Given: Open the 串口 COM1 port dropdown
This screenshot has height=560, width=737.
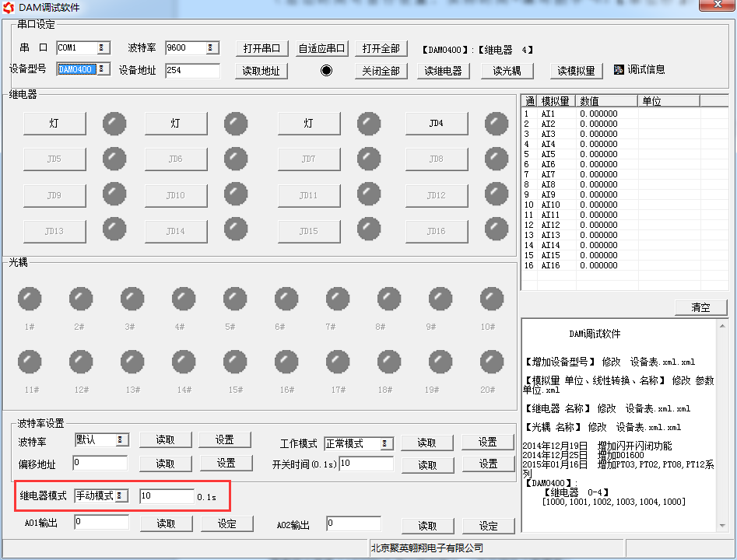Looking at the screenshot, I should 101,47.
